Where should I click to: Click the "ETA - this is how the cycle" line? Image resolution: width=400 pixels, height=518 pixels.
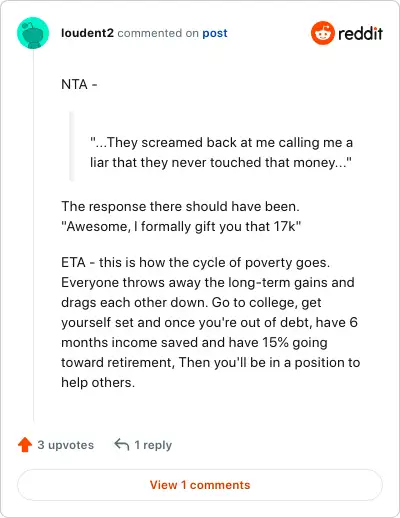pyautogui.click(x=196, y=263)
